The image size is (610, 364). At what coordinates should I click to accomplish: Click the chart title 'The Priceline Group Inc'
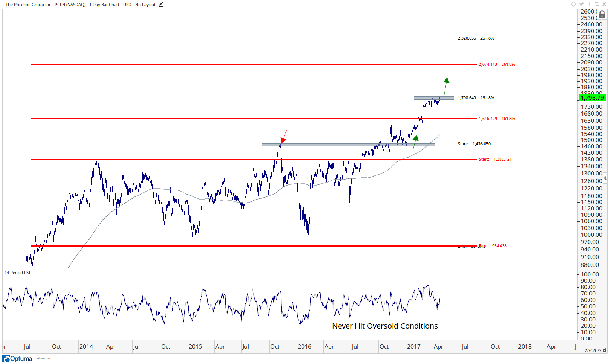tap(28, 5)
